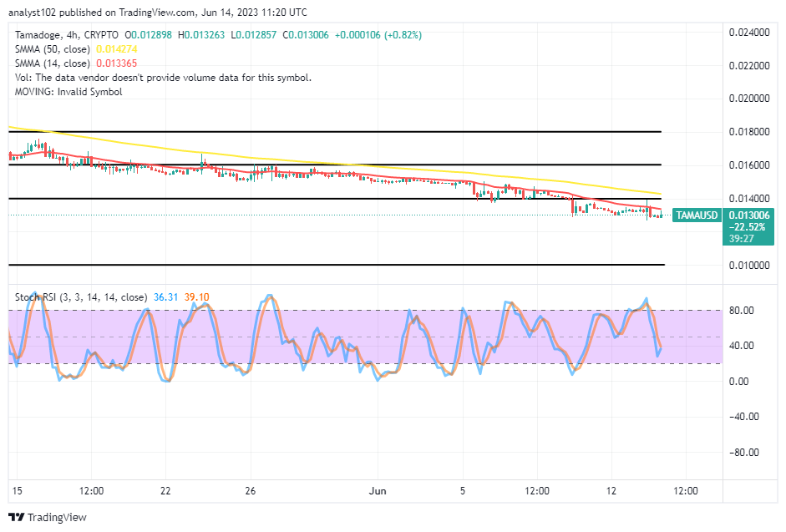Click the 80.00 oscillator axis label
This screenshot has width=786, height=532.
click(742, 311)
